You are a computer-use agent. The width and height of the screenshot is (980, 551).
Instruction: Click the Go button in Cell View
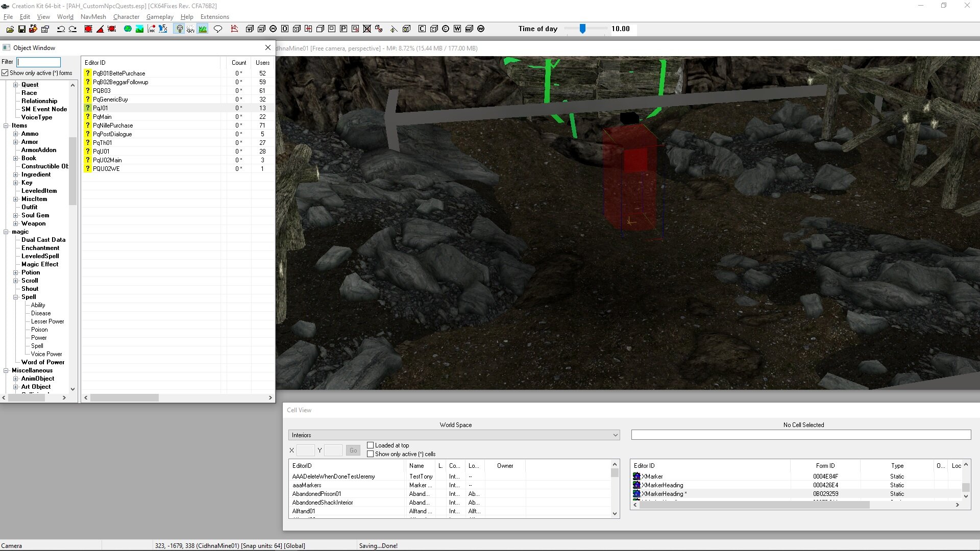tap(353, 450)
